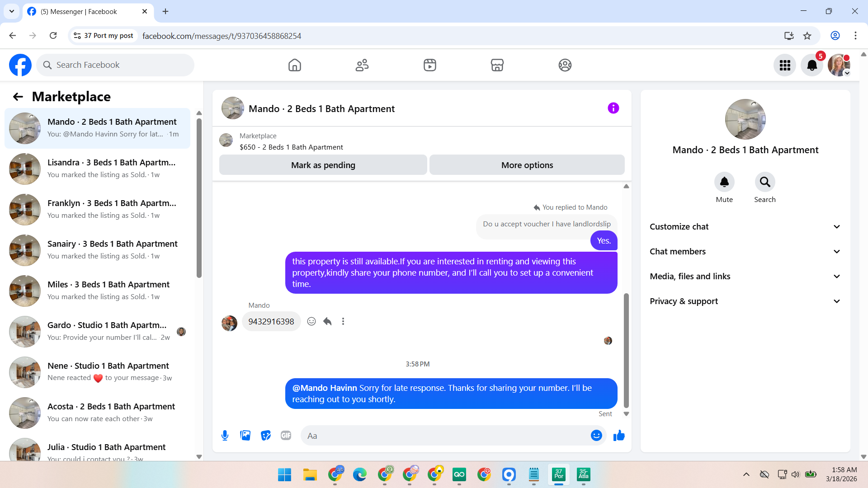Open the Mando 2 Beds 1 Bath conversation
The height and width of the screenshot is (488, 868).
coord(97,128)
